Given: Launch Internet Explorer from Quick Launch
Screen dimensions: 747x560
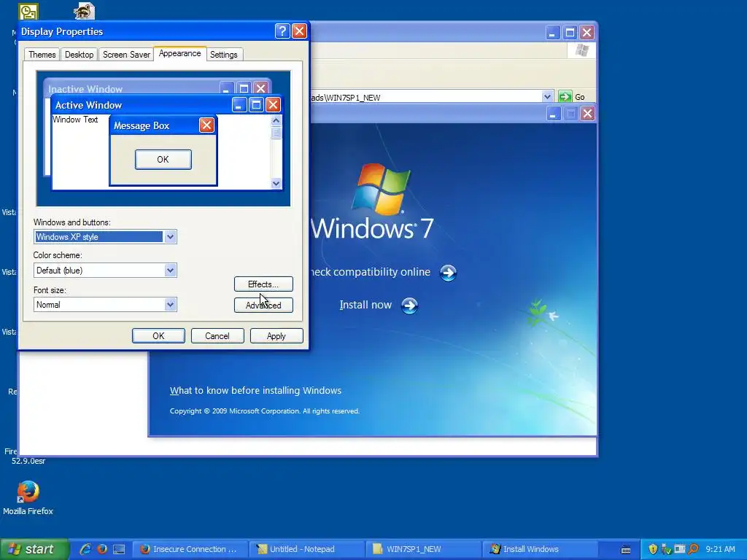Looking at the screenshot, I should coord(86,549).
